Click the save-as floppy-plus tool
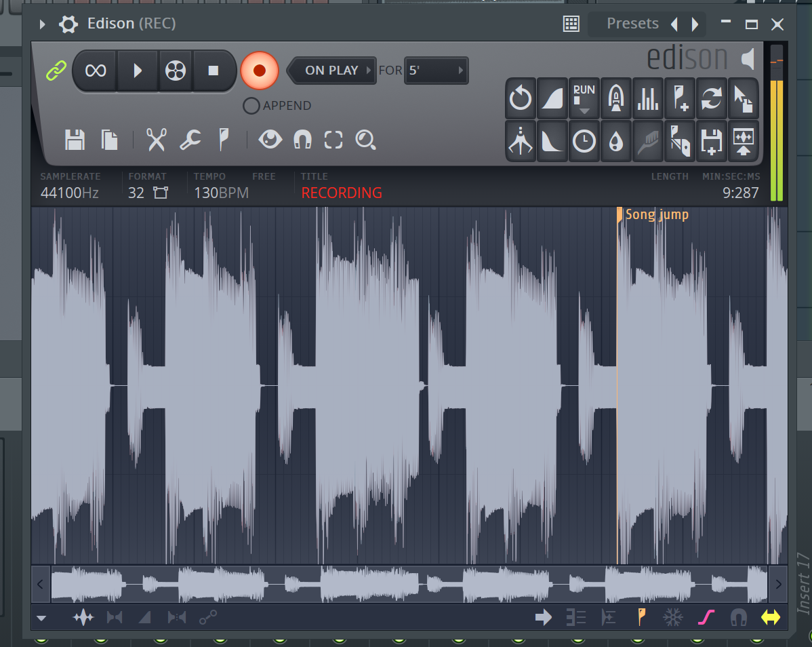Screen dimensions: 812x647 point(712,141)
